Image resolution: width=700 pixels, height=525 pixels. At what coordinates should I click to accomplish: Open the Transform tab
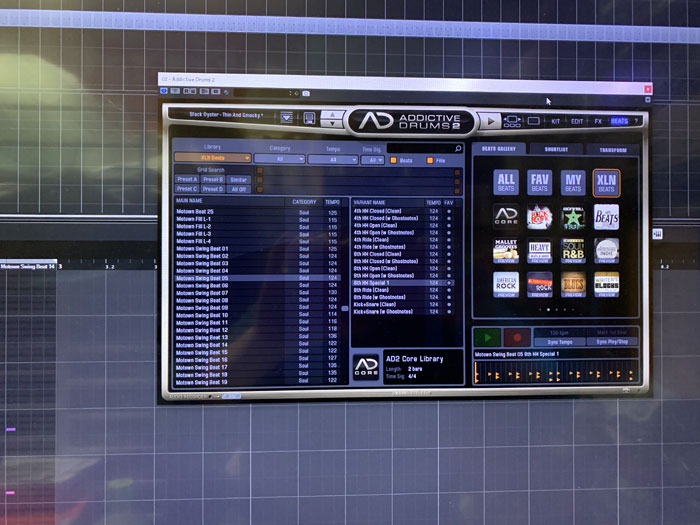[613, 150]
